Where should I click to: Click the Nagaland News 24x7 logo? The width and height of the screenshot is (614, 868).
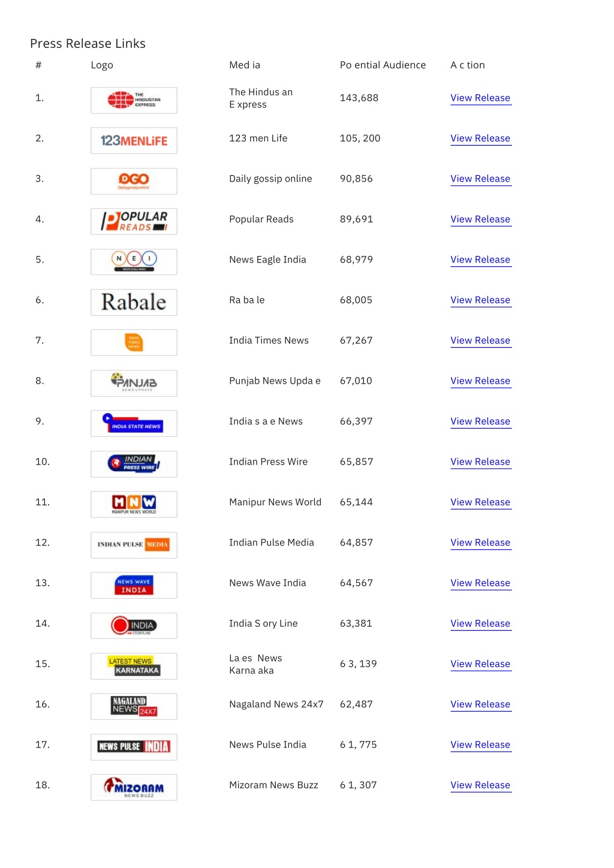click(134, 706)
